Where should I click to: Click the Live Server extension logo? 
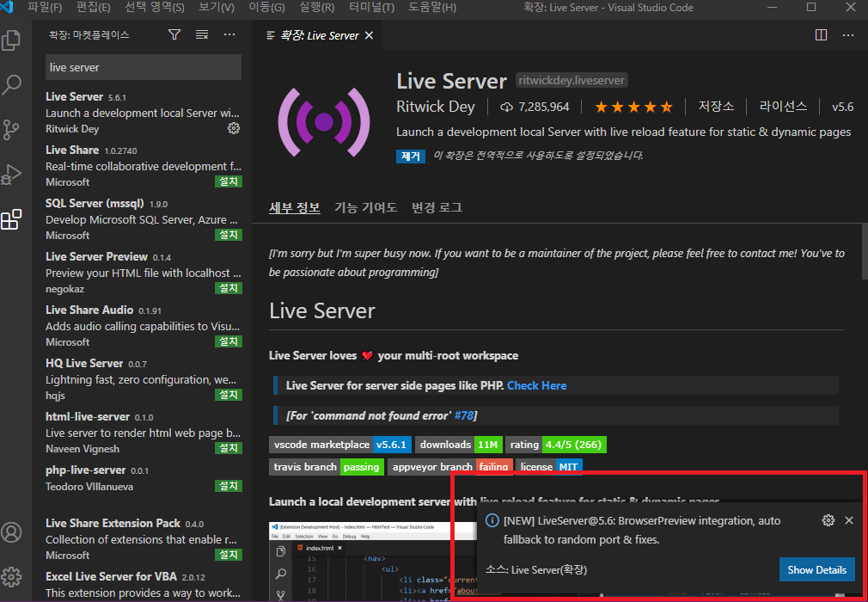pos(324,122)
